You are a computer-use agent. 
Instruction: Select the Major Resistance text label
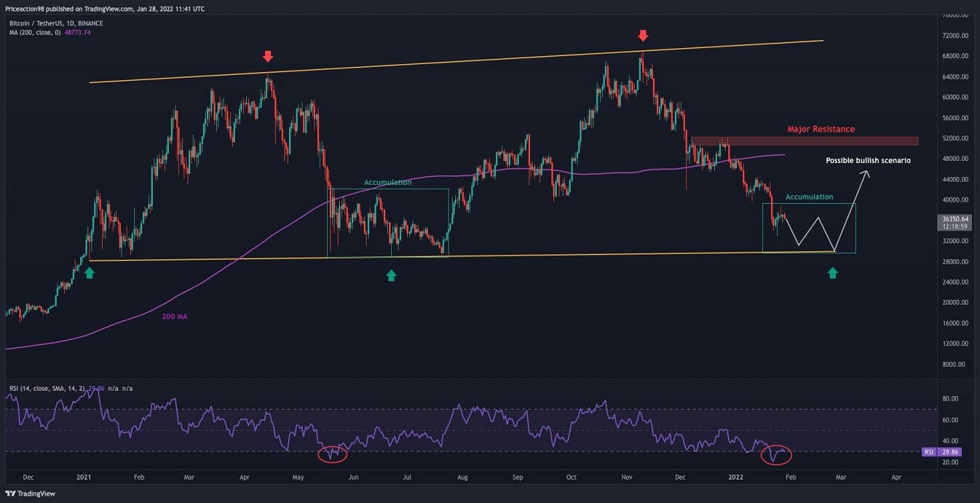(x=820, y=129)
